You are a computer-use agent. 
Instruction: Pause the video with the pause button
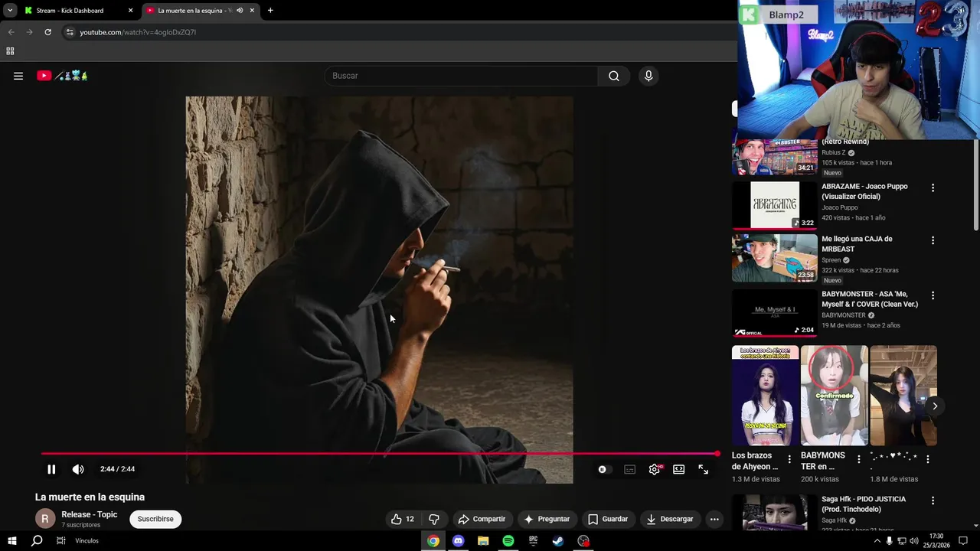(x=51, y=469)
